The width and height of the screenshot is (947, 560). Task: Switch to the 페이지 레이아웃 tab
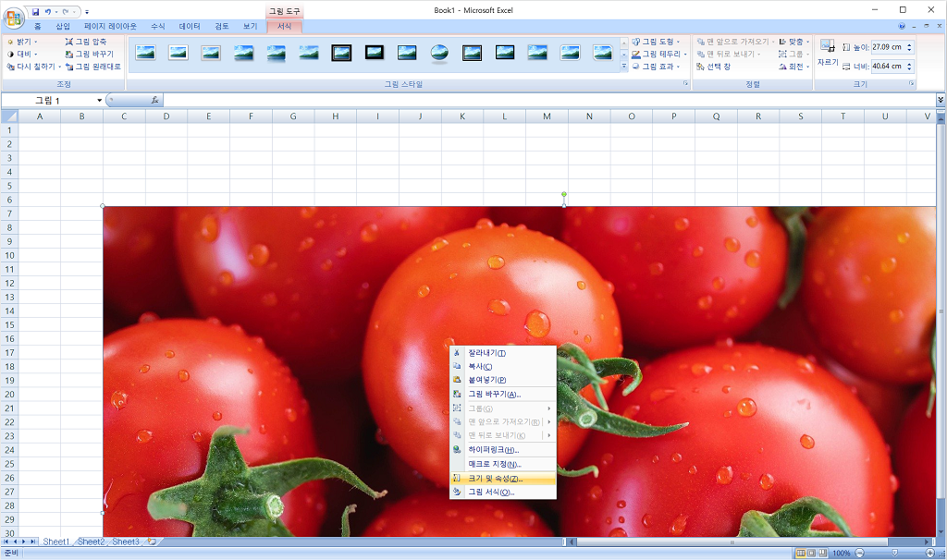coord(111,27)
